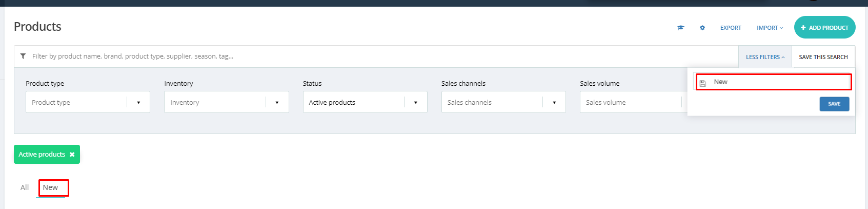
Task: Click Save This Search button
Action: 823,57
